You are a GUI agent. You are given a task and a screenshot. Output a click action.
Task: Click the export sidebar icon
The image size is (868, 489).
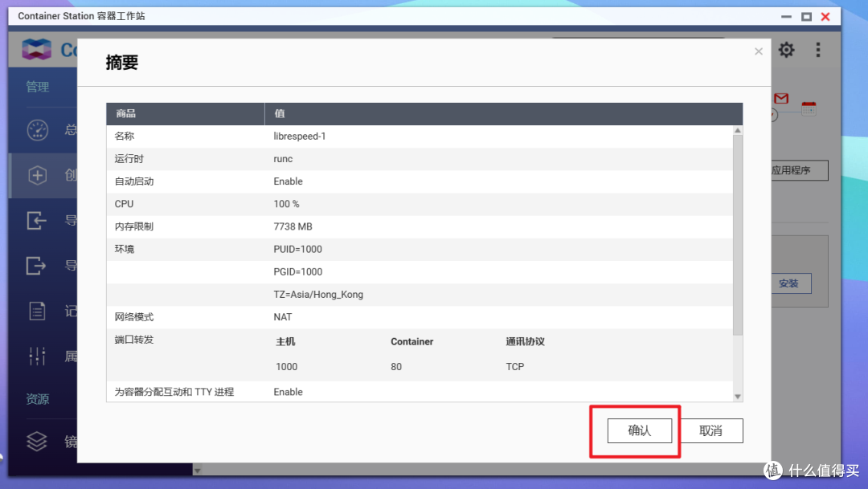tap(36, 266)
